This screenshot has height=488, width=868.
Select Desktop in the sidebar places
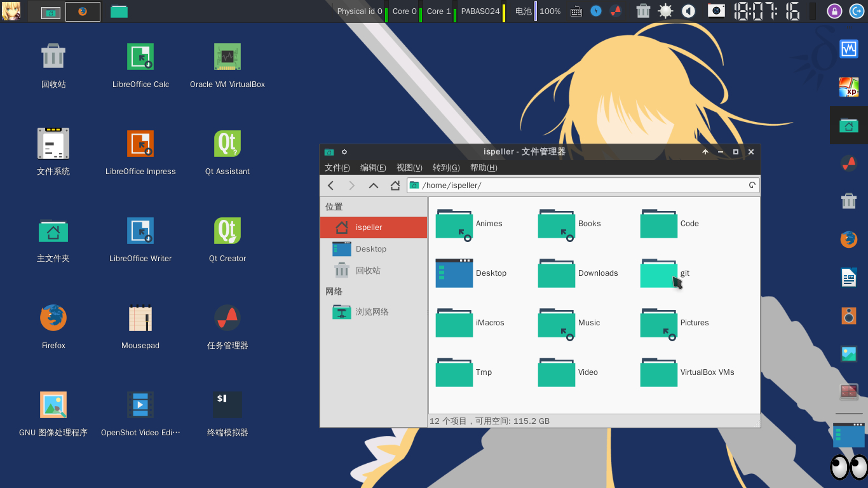pyautogui.click(x=374, y=249)
